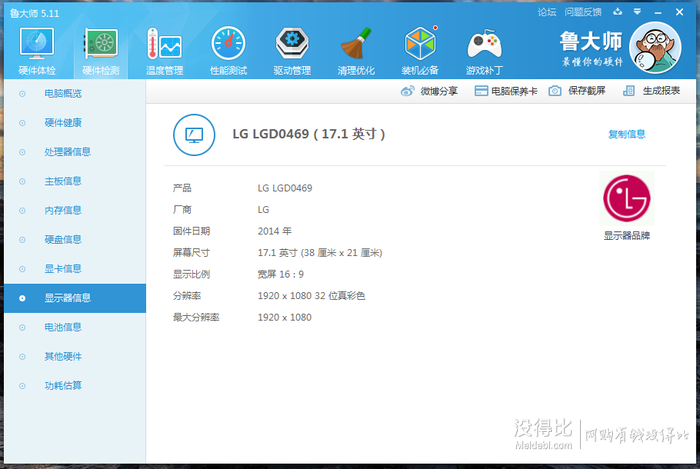Click the 鲁大师 5.11 window title
This screenshot has height=469, width=700.
34,13
